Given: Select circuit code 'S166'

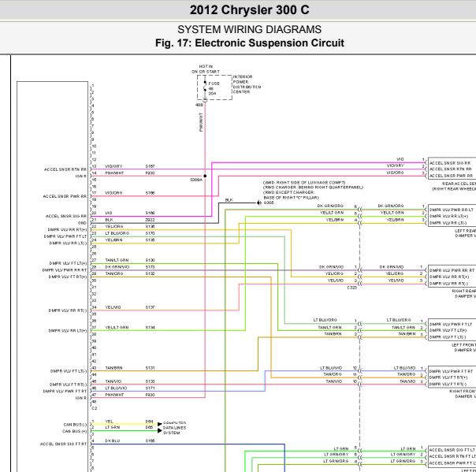Looking at the screenshot, I should (x=150, y=193).
